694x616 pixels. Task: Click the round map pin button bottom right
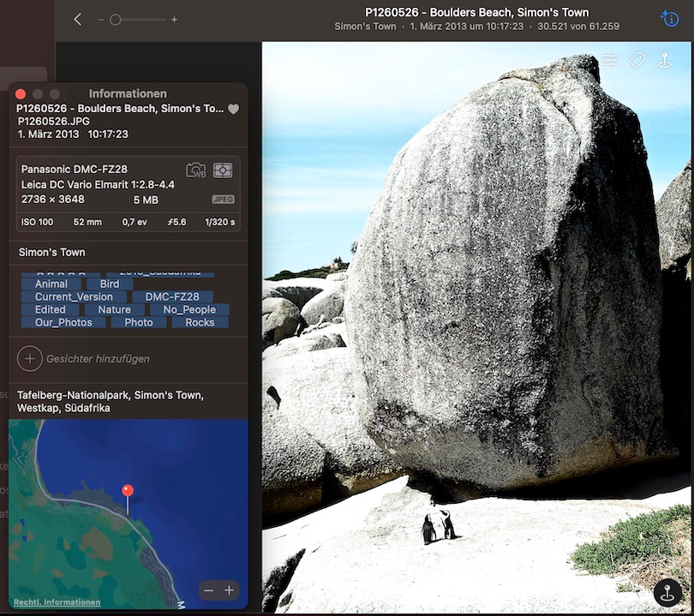[667, 592]
